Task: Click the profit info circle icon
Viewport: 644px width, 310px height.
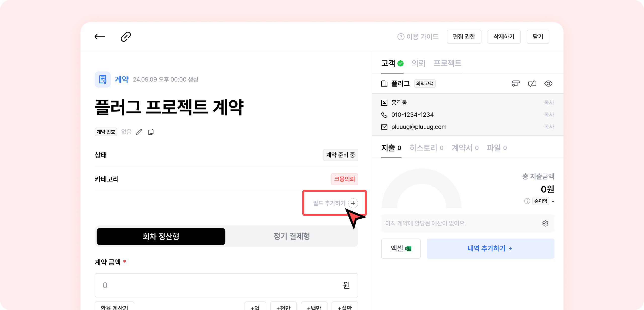Action: (527, 201)
